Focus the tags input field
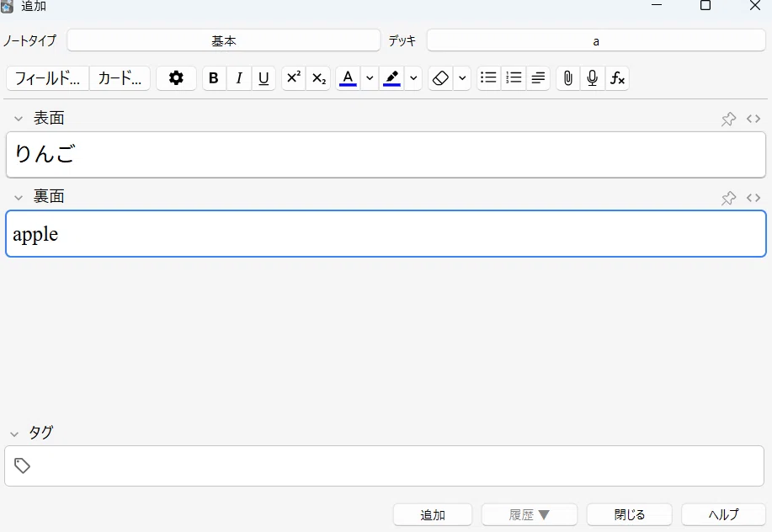Screen dimensions: 772x532 pyautogui.click(x=384, y=466)
